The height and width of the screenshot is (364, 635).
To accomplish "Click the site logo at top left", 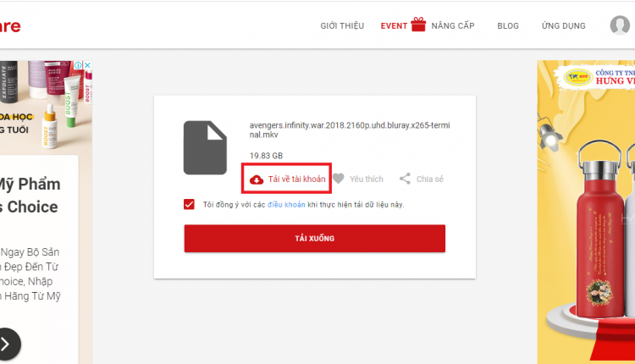I will pos(10,26).
